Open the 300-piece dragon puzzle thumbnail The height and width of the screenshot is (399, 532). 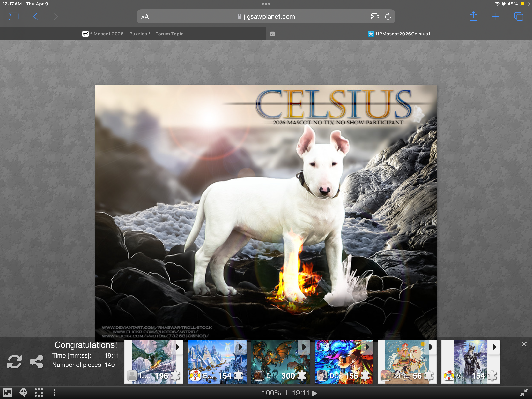tap(277, 361)
